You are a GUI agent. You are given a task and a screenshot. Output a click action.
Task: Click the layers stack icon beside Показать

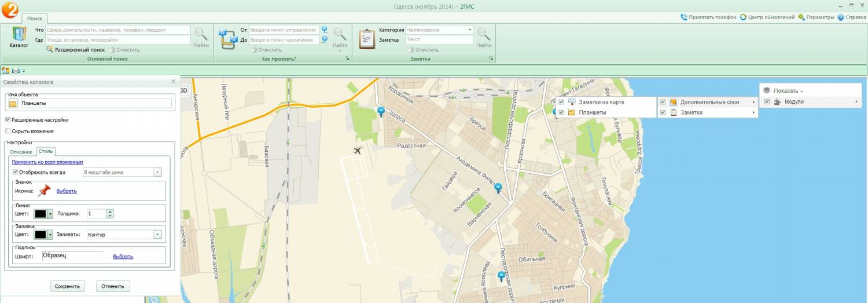767,91
